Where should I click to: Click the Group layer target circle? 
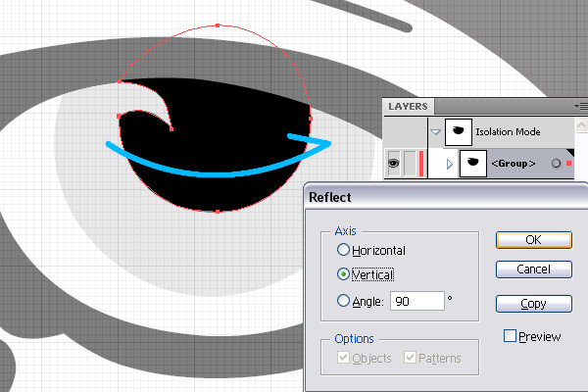tap(556, 164)
